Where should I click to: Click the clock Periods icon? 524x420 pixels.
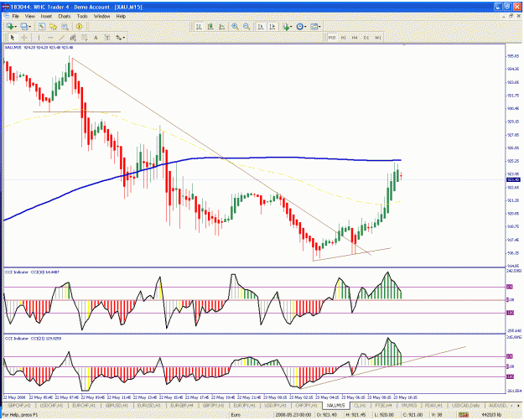(x=300, y=26)
